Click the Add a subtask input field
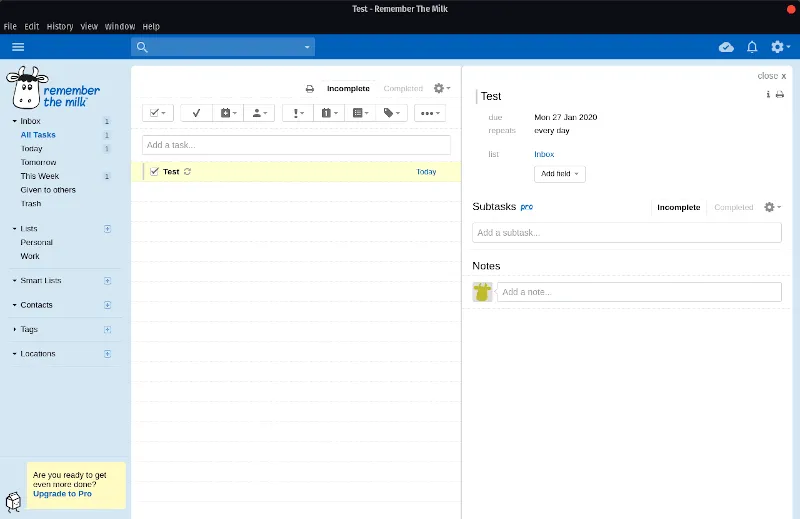The image size is (800, 519). (x=627, y=233)
